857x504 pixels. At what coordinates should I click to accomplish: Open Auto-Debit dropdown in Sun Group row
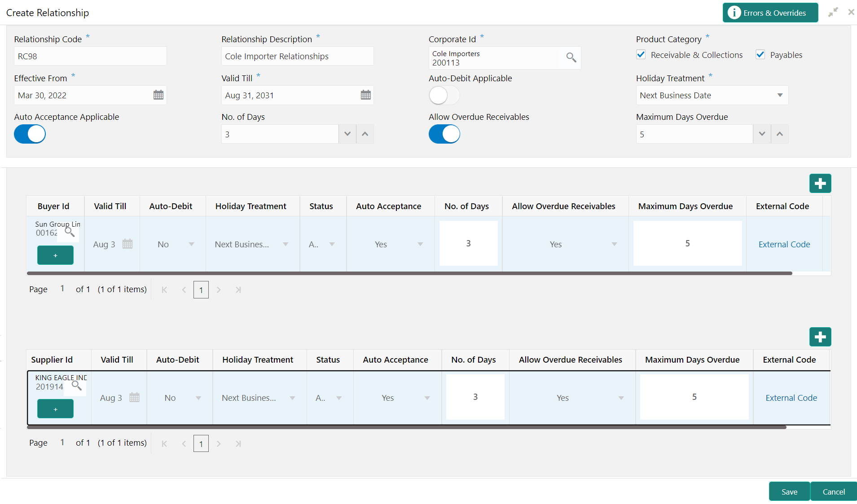click(192, 244)
